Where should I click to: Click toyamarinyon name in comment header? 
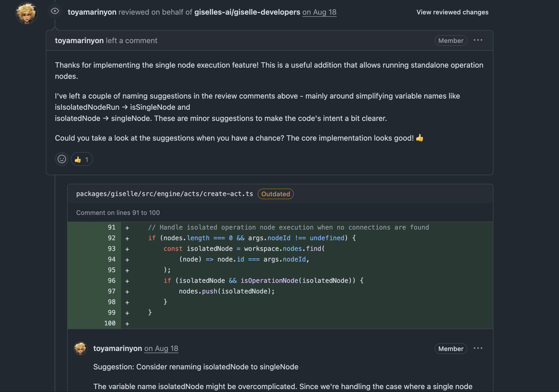pyautogui.click(x=79, y=40)
